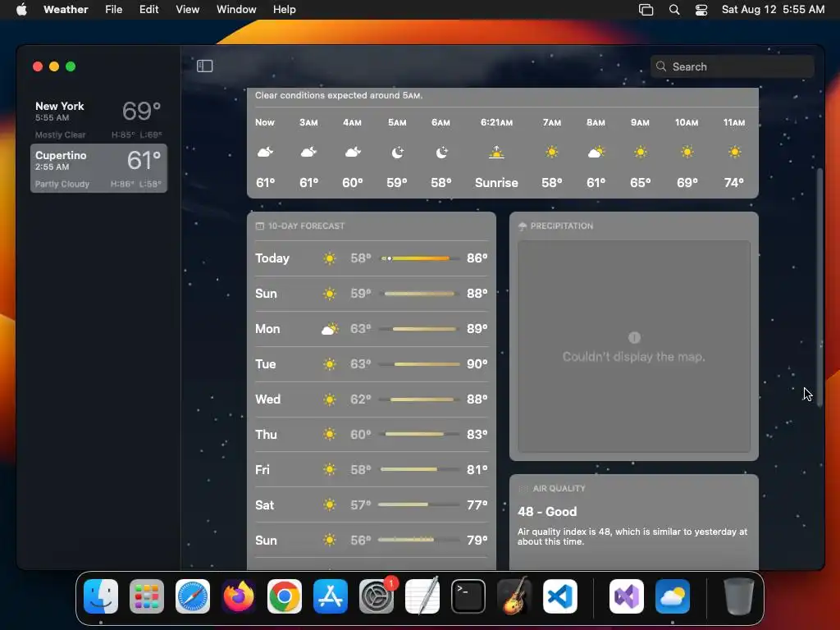
Task: Click the Sat temperature range bar
Action: tap(419, 504)
